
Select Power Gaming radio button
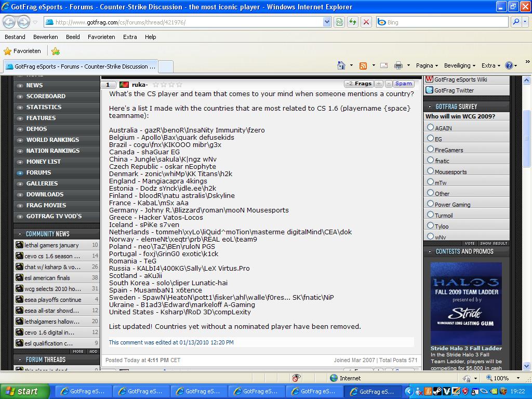coord(431,204)
